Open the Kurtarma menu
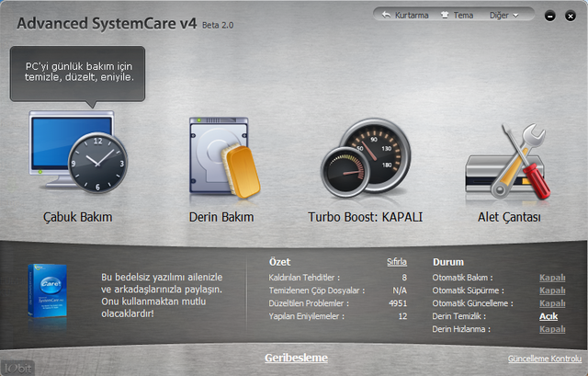The image size is (588, 376). pyautogui.click(x=405, y=16)
